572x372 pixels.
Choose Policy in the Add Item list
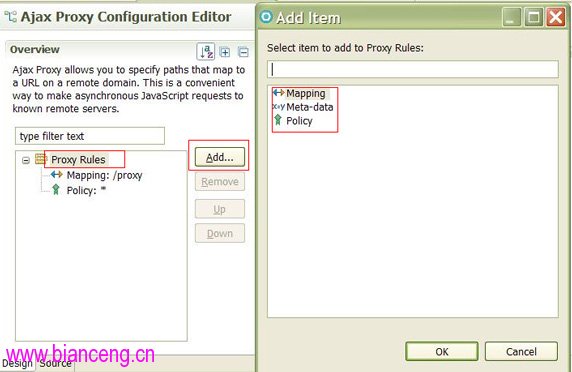click(x=299, y=121)
